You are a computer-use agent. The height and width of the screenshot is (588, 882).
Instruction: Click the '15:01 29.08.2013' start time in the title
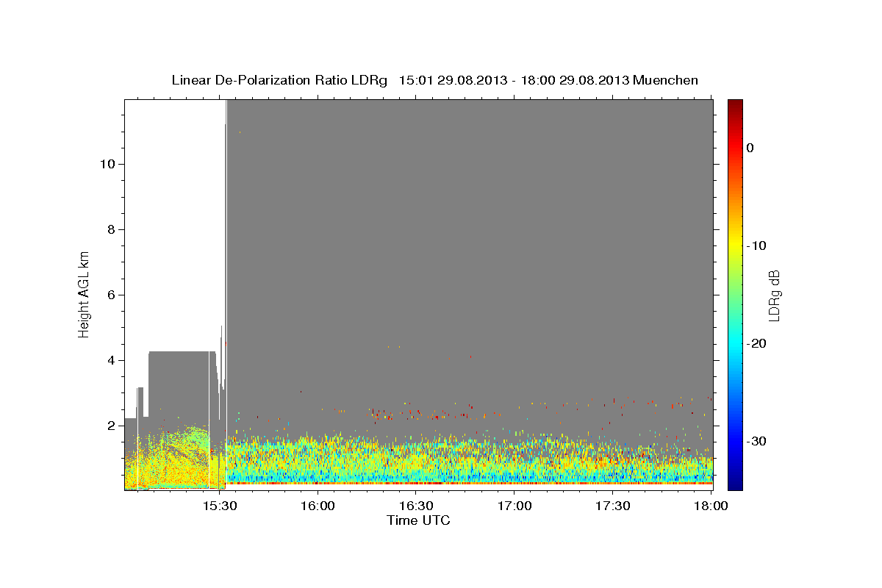[453, 80]
